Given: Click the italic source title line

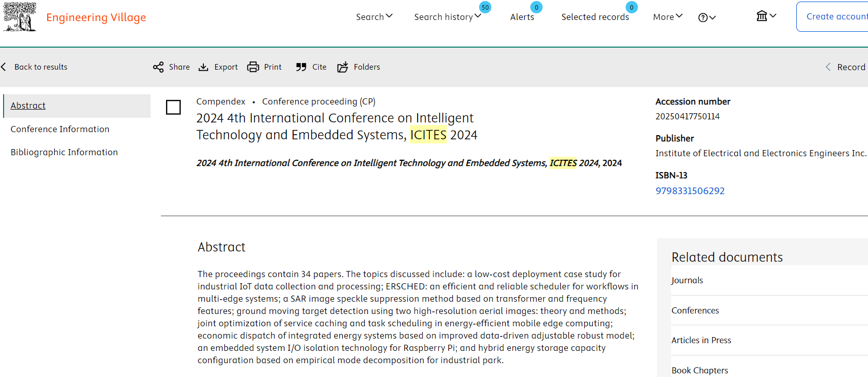Looking at the screenshot, I should point(409,163).
